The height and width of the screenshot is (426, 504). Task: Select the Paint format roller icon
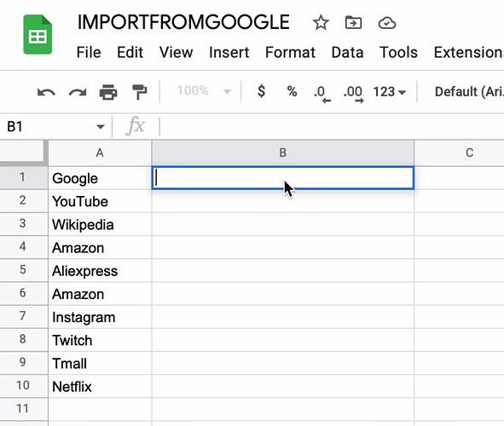point(140,93)
